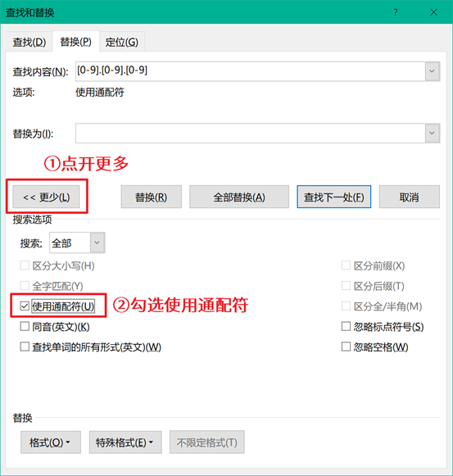Uncheck the 使用通配符(U) checkbox
453x476 pixels.
(x=25, y=306)
